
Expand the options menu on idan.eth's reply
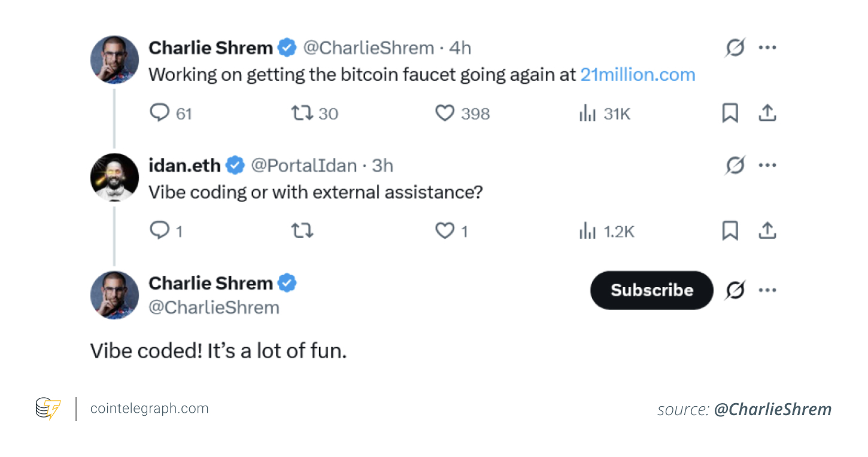(x=768, y=165)
